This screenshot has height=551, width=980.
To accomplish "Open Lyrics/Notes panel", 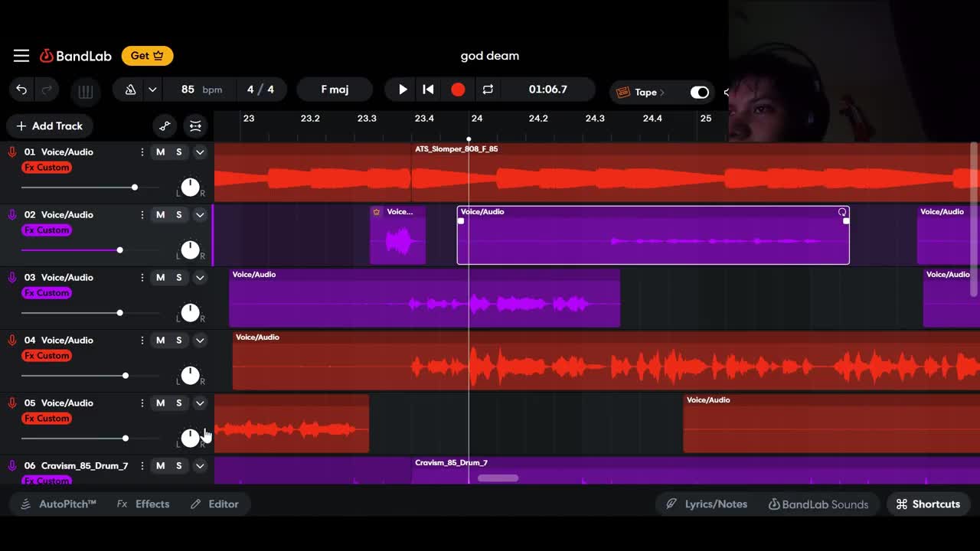I will click(x=706, y=504).
